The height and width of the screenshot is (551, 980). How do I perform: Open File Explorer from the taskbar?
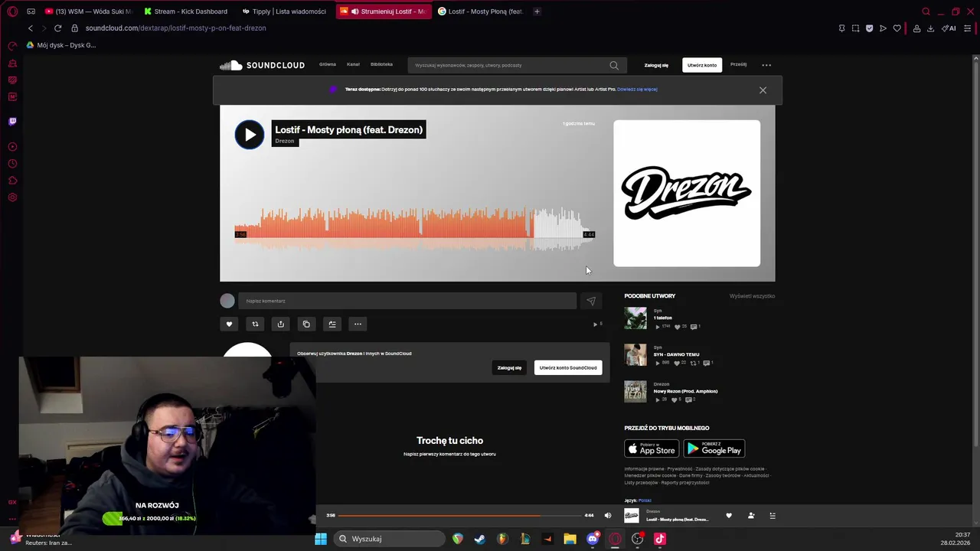point(570,539)
